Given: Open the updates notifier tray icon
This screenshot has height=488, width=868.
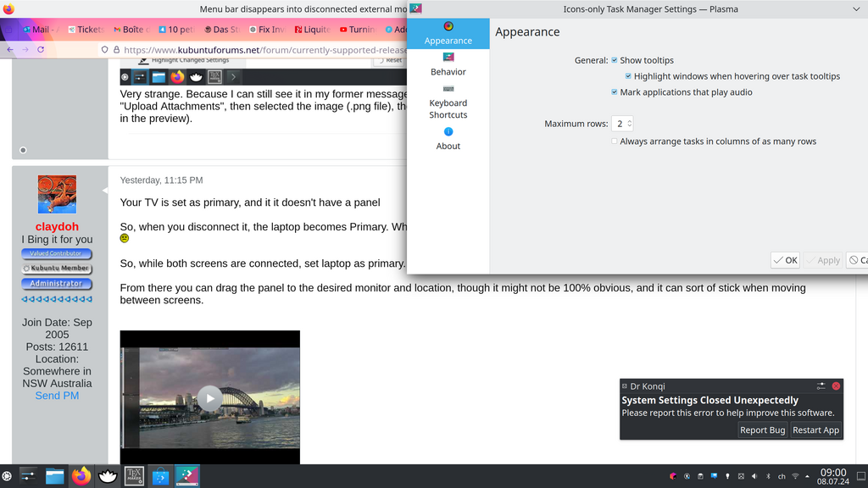Looking at the screenshot, I should 687,476.
